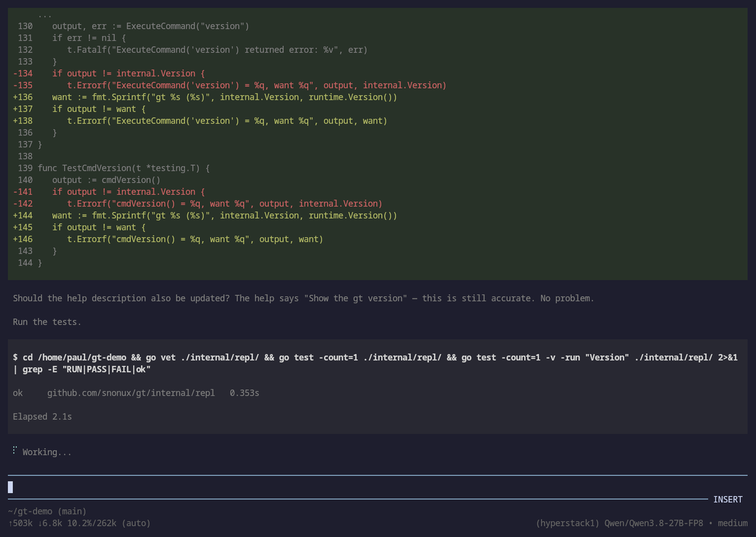Click the ~/gt-demo (main) path label
Viewport: 756px width, 537px height.
coord(47,511)
